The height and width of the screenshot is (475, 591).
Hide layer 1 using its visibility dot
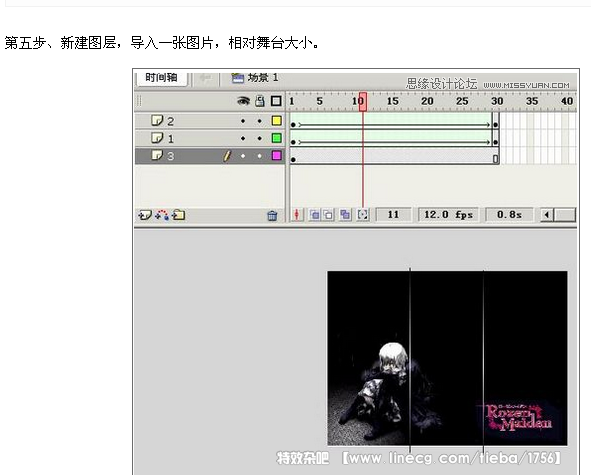(x=243, y=138)
